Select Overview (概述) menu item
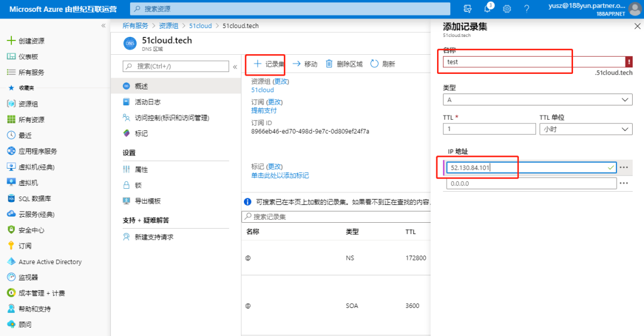Image resolution: width=644 pixels, height=336 pixels. click(x=176, y=86)
